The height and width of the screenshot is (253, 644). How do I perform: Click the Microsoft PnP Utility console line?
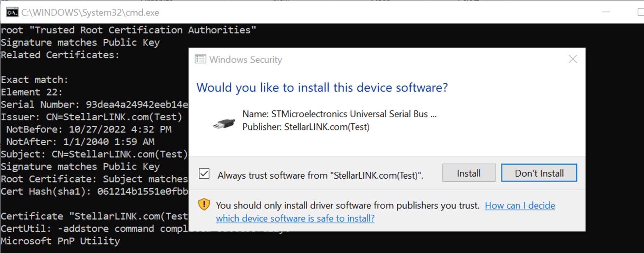point(60,241)
